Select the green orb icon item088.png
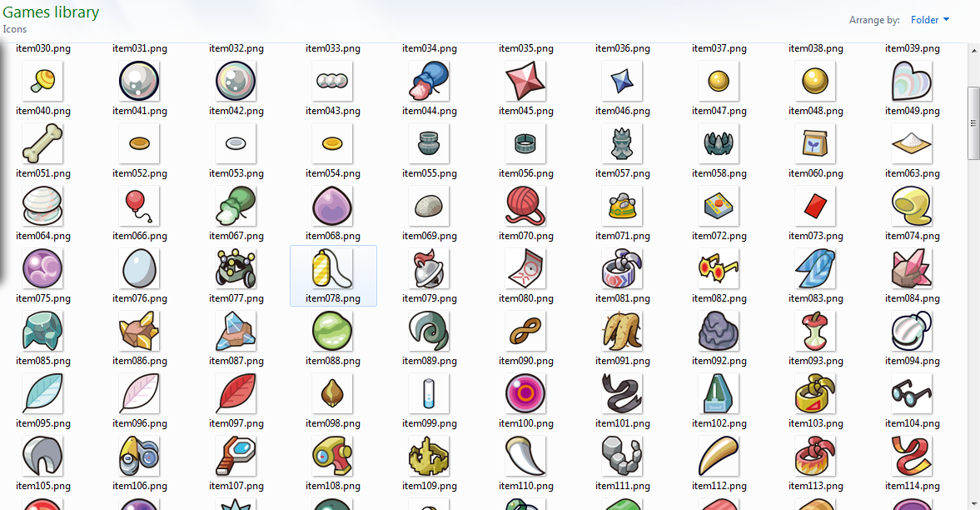The height and width of the screenshot is (510, 980). click(332, 331)
